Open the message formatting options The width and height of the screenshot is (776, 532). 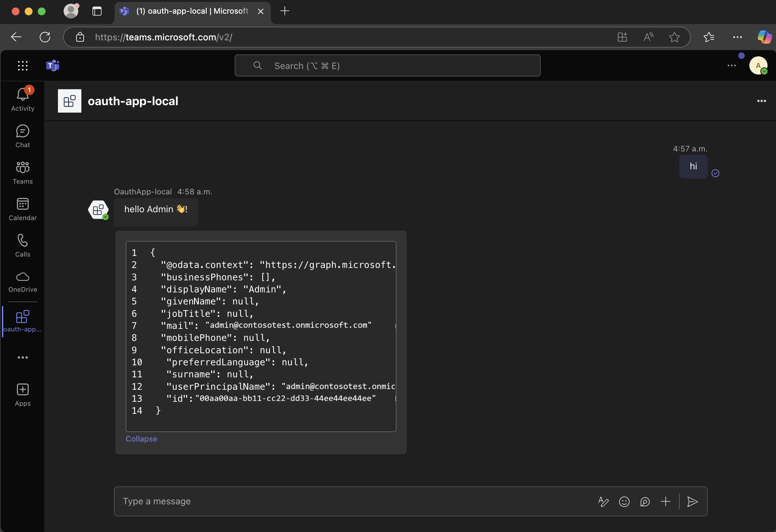[603, 501]
